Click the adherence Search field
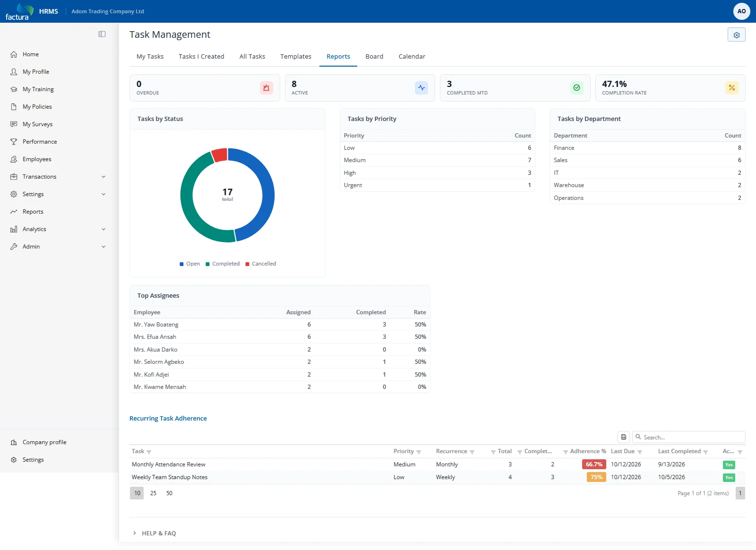 pos(688,437)
